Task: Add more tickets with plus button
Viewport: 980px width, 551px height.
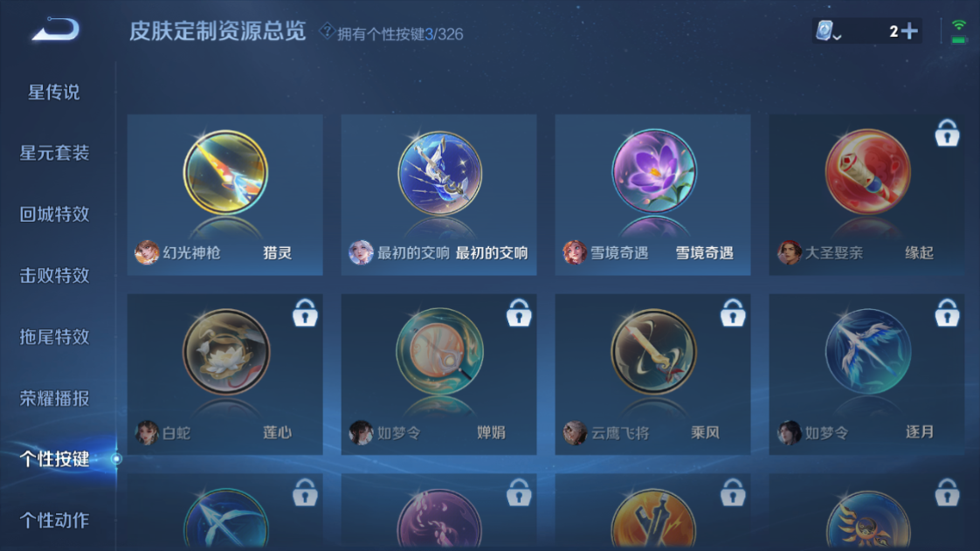Action: pyautogui.click(x=910, y=31)
